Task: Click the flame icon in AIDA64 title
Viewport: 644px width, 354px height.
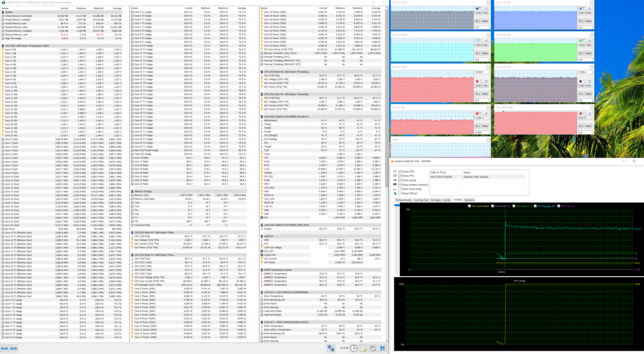Action: pyautogui.click(x=392, y=161)
